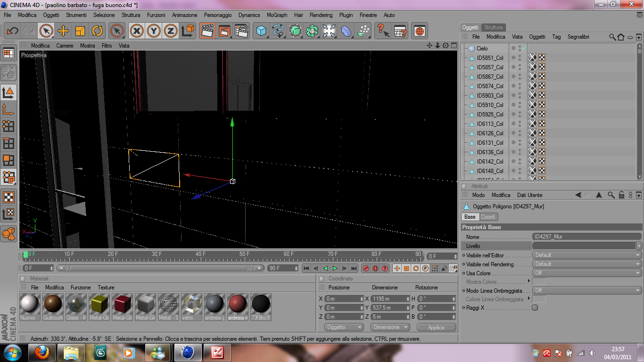This screenshot has height=362, width=644.
Task: Open the Render Settings clapperboard icon
Action: pyautogui.click(x=241, y=31)
